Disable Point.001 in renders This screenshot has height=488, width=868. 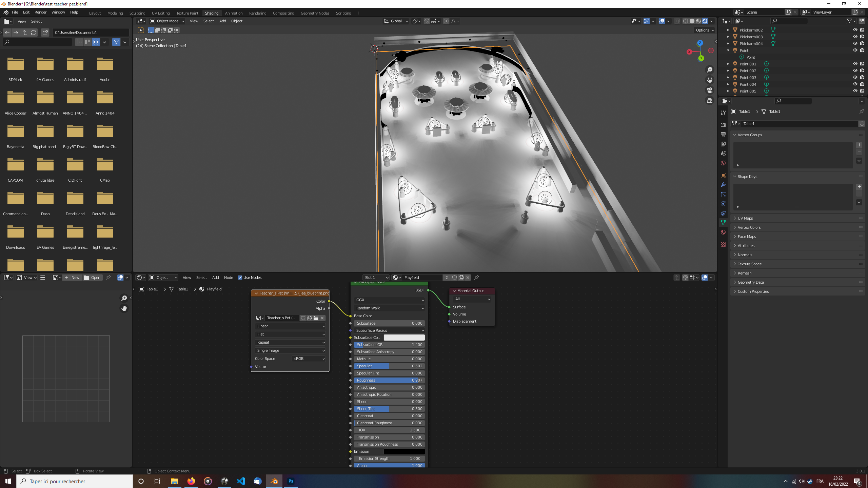tap(862, 64)
